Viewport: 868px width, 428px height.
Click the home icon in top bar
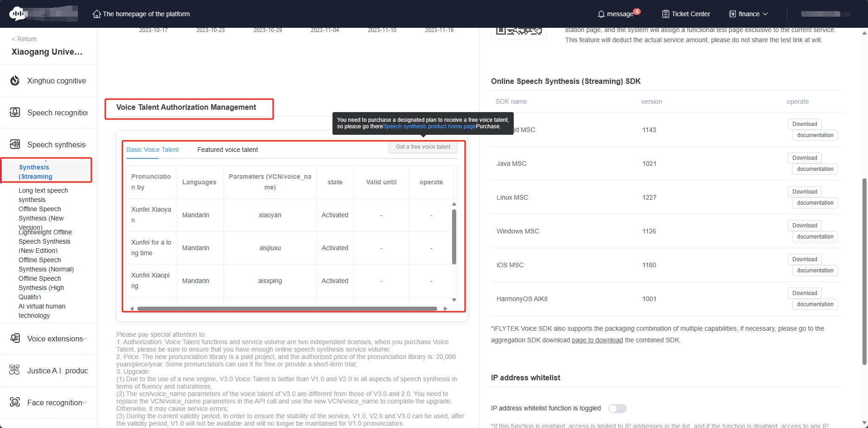click(96, 14)
